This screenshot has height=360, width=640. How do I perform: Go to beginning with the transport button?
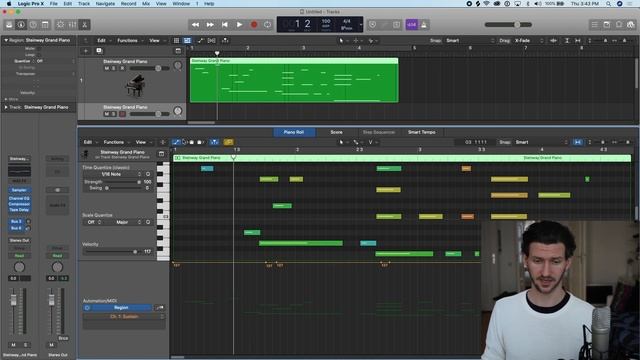coord(224,25)
